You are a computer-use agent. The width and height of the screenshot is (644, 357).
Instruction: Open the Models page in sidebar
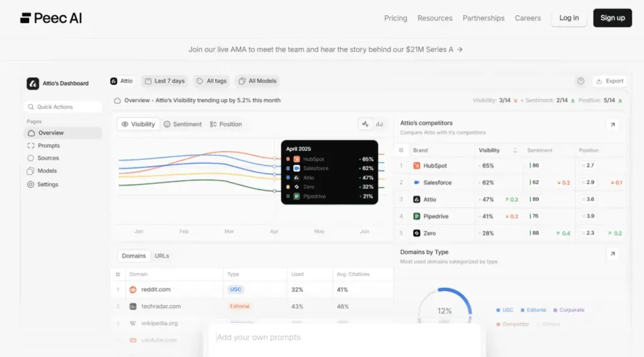point(47,171)
